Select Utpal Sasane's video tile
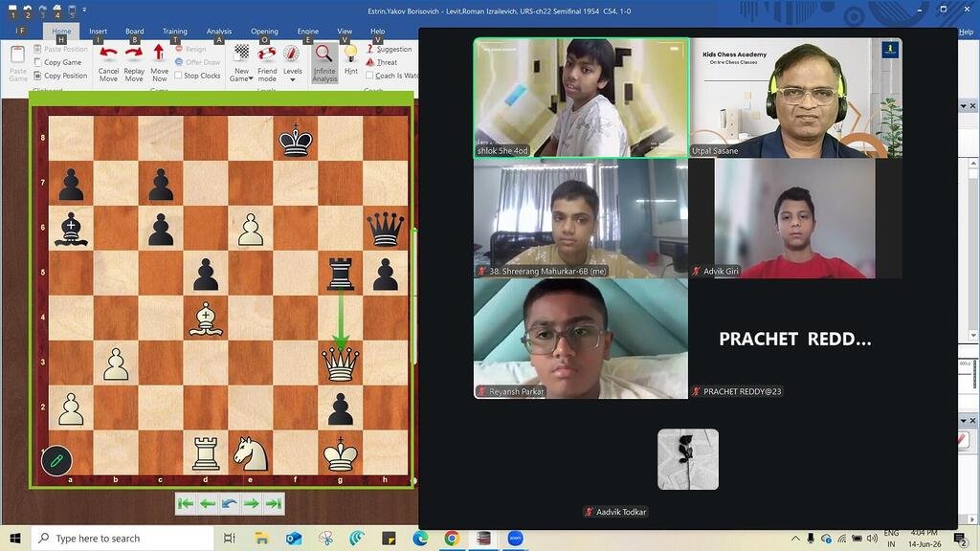980x551 pixels. [795, 98]
